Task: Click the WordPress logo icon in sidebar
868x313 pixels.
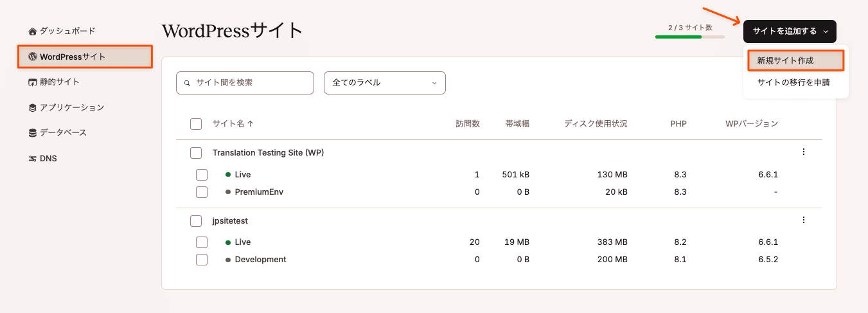Action: [x=33, y=57]
